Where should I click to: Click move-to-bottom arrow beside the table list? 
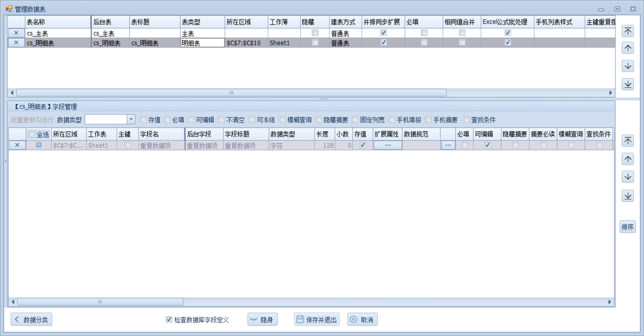628,84
